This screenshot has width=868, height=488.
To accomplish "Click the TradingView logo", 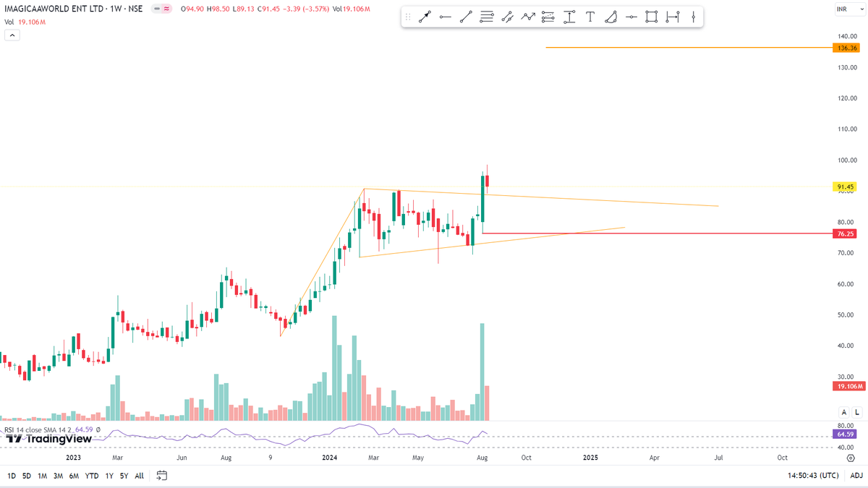I will 48,438.
